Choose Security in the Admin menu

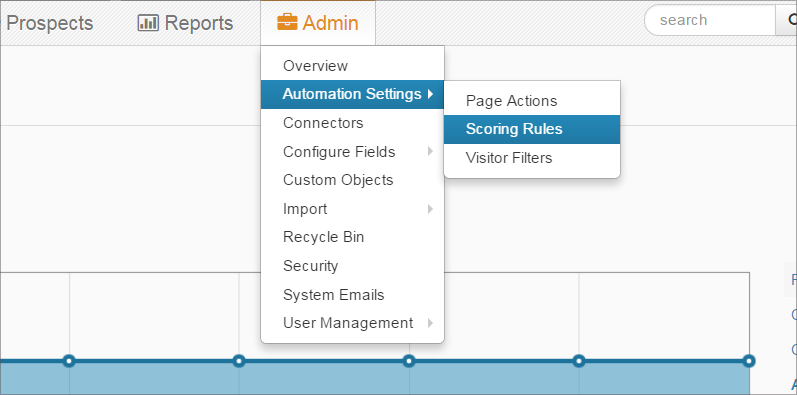pyautogui.click(x=352, y=266)
